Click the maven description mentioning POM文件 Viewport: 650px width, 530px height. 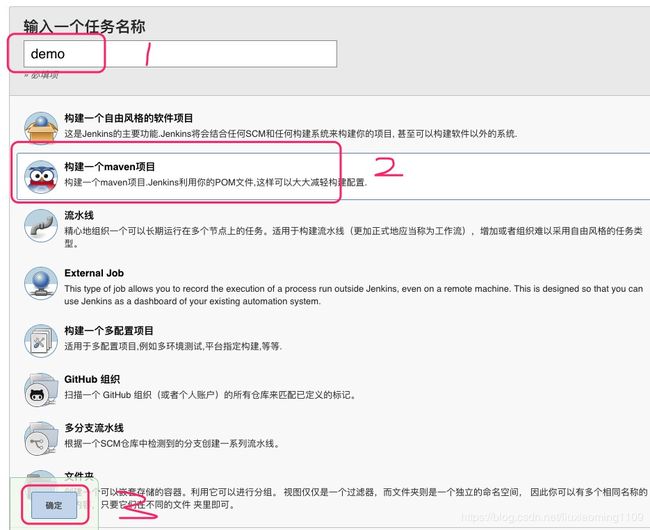pos(216,182)
